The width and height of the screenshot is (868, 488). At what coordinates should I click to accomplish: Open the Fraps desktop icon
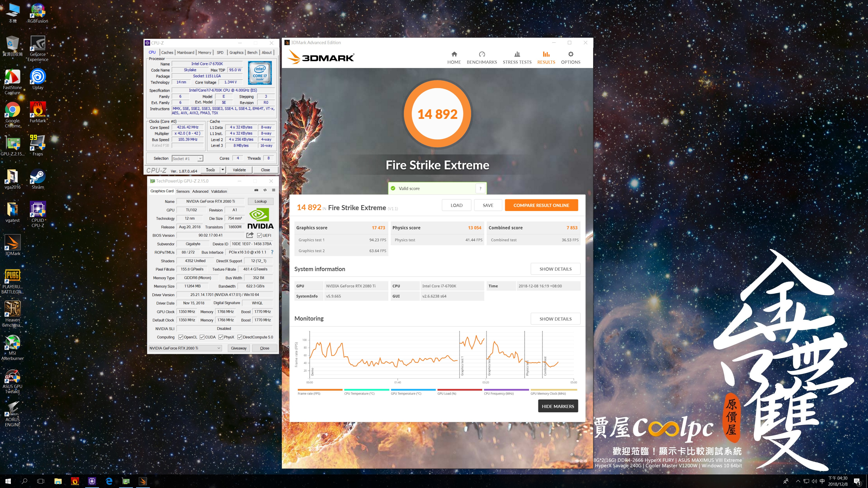click(x=38, y=145)
